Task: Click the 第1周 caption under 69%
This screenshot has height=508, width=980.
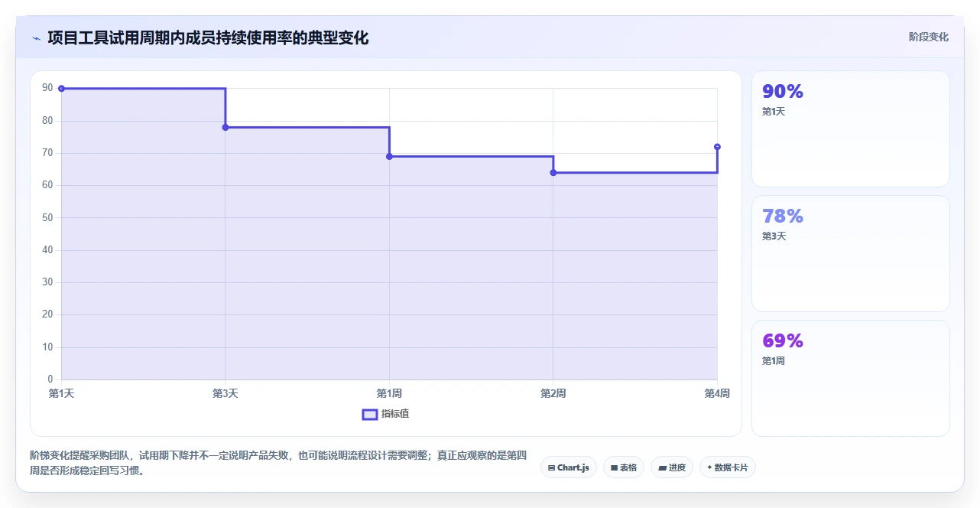Action: pyautogui.click(x=774, y=361)
